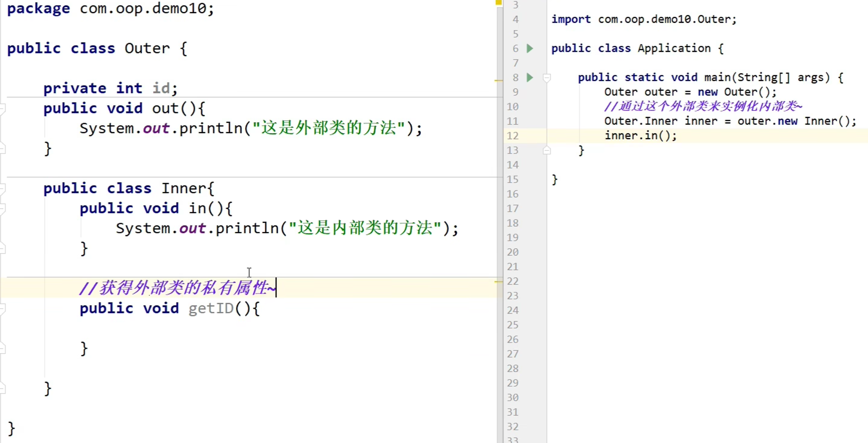Click 'inner.in();' statement
The height and width of the screenshot is (443, 868).
pyautogui.click(x=640, y=135)
